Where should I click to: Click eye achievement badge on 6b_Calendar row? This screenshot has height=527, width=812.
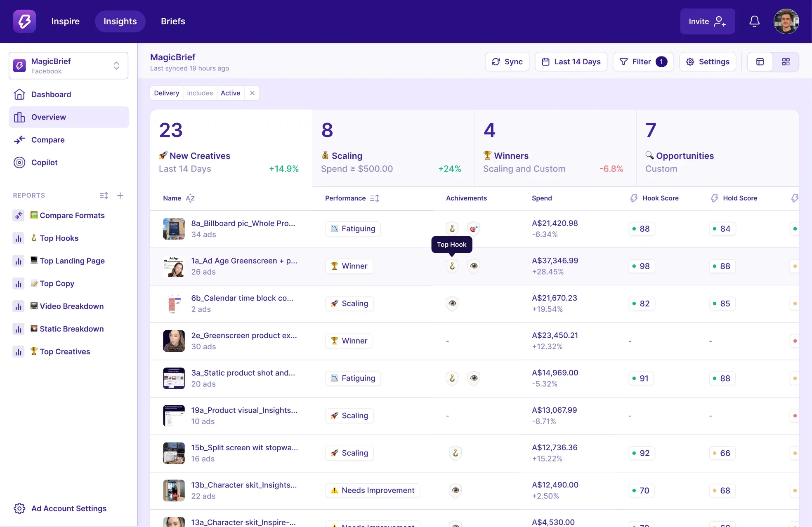[x=452, y=303]
